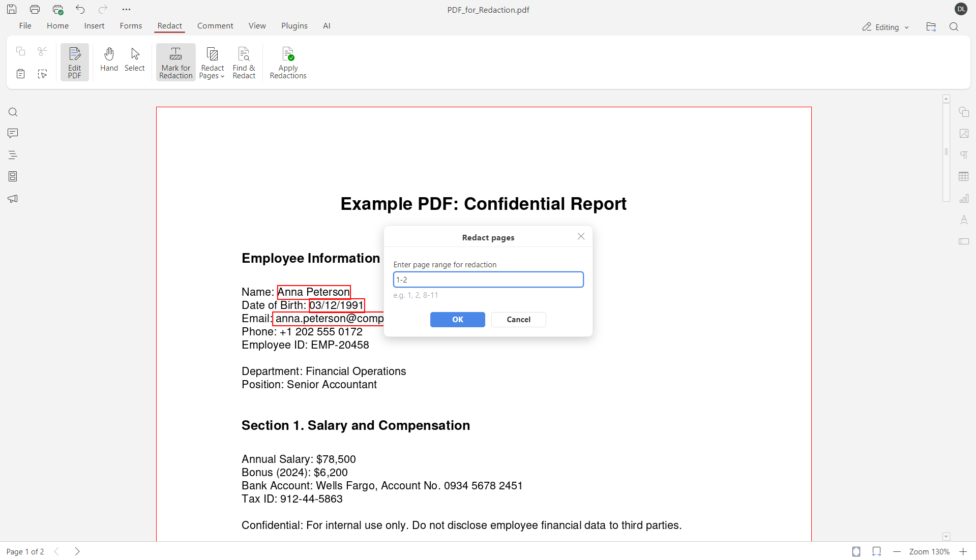Show the comments panel
976x560 pixels.
[x=13, y=133]
